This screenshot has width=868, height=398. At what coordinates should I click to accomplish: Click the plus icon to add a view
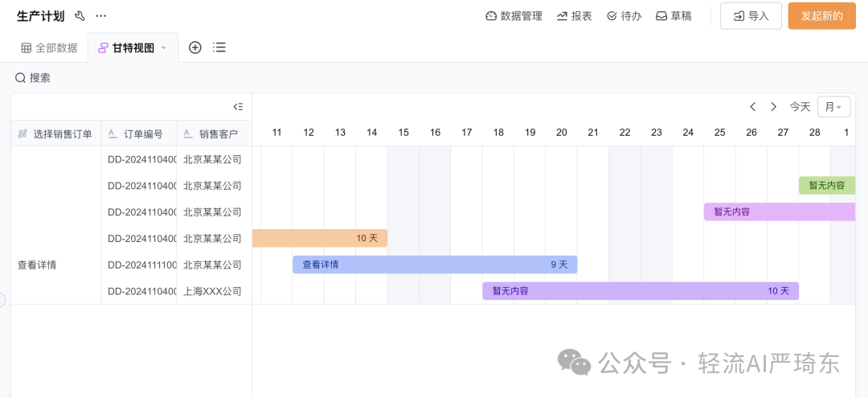tap(194, 47)
